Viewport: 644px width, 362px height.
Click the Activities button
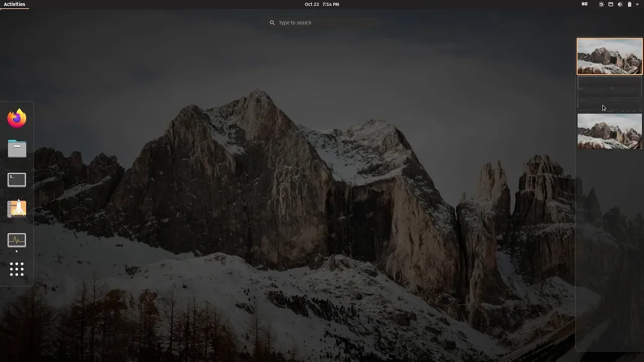click(14, 4)
